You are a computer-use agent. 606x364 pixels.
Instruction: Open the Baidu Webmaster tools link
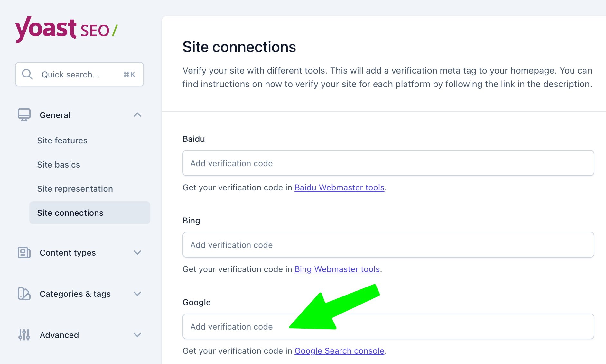point(340,187)
